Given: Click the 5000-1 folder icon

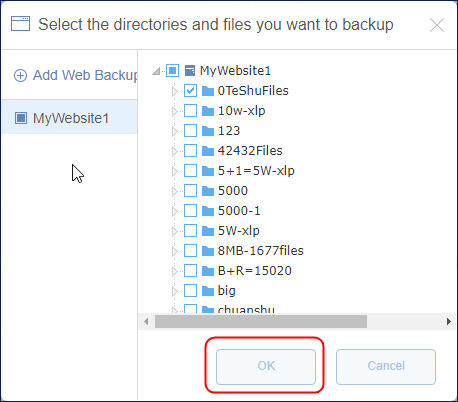Looking at the screenshot, I should [x=208, y=211].
